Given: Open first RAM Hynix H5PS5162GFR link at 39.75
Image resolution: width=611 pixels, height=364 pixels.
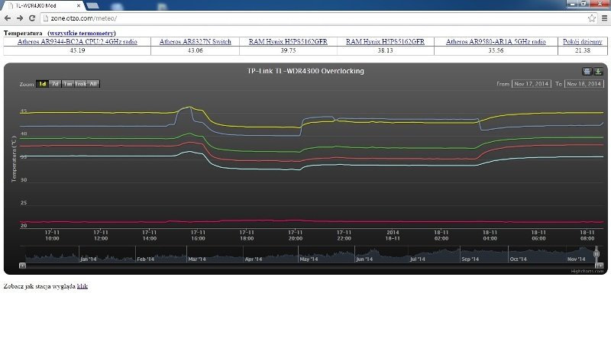Looking at the screenshot, I should pyautogui.click(x=288, y=42).
